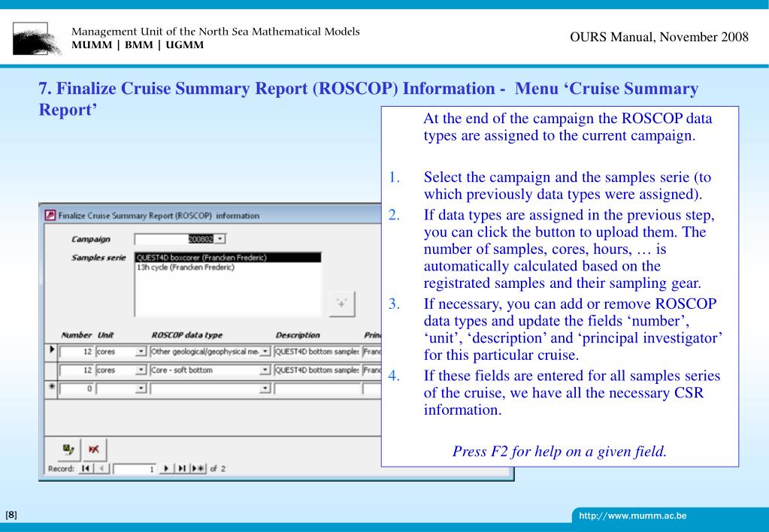Image resolution: width=769 pixels, height=532 pixels.
Task: Open ROSCOP type dropdown for Other geological/geophysical
Action: (x=265, y=352)
